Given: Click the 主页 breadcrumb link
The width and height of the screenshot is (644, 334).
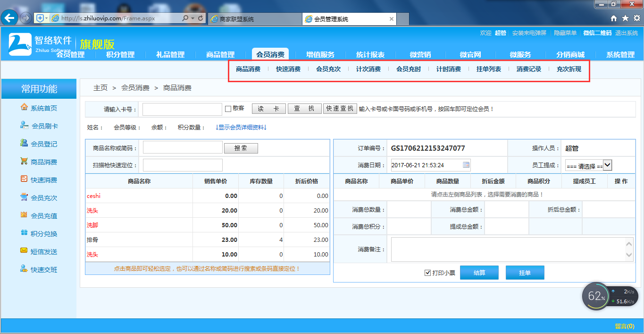Looking at the screenshot, I should point(100,88).
